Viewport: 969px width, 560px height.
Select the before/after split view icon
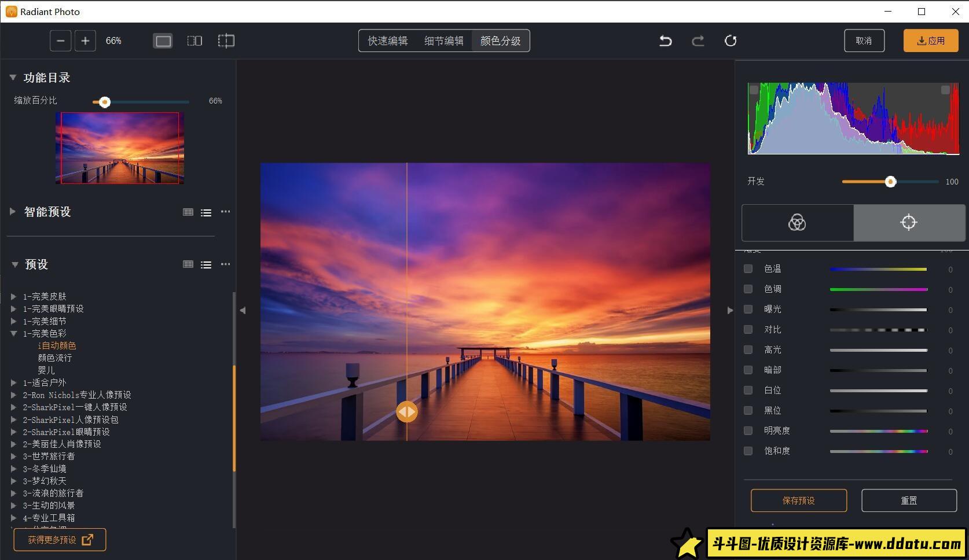[x=194, y=40]
